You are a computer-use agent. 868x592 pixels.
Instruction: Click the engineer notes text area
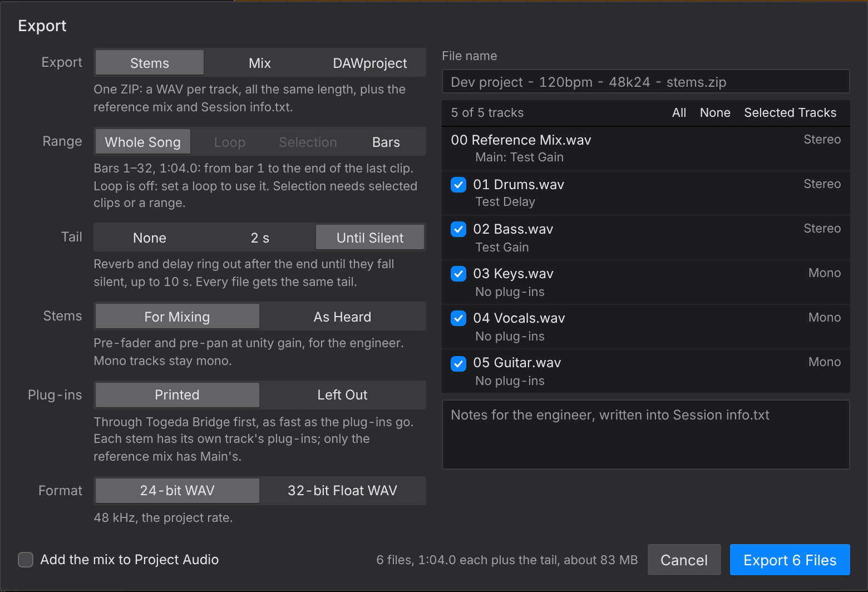pyautogui.click(x=645, y=435)
